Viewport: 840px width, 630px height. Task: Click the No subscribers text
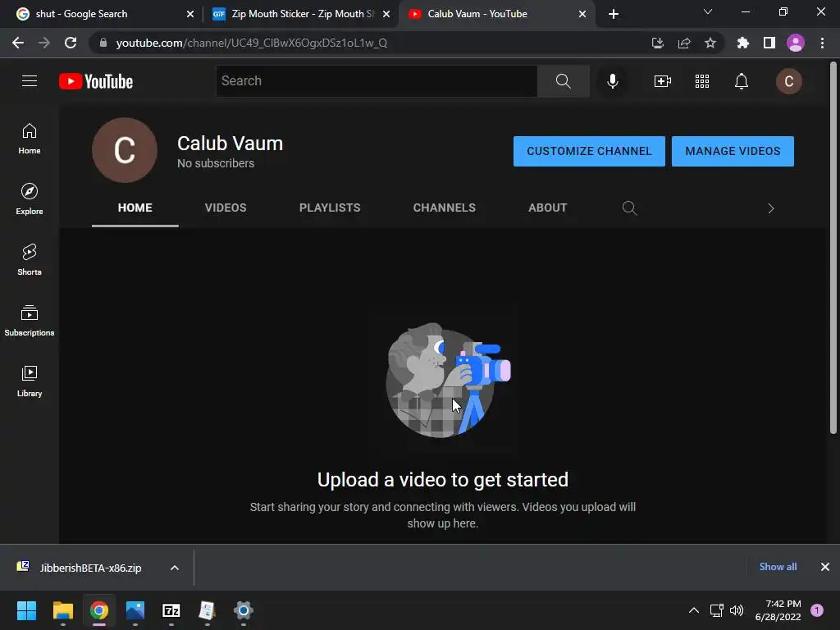(x=216, y=163)
